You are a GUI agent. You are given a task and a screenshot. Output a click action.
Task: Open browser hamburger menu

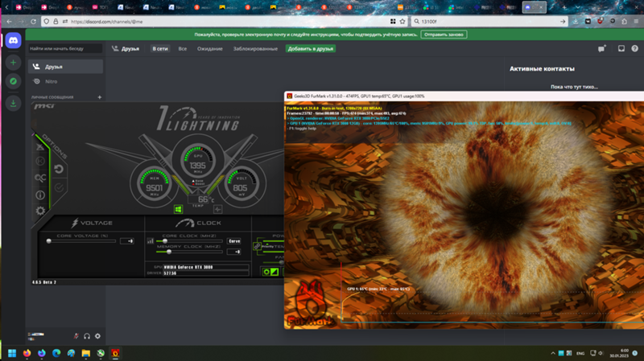[x=636, y=22]
